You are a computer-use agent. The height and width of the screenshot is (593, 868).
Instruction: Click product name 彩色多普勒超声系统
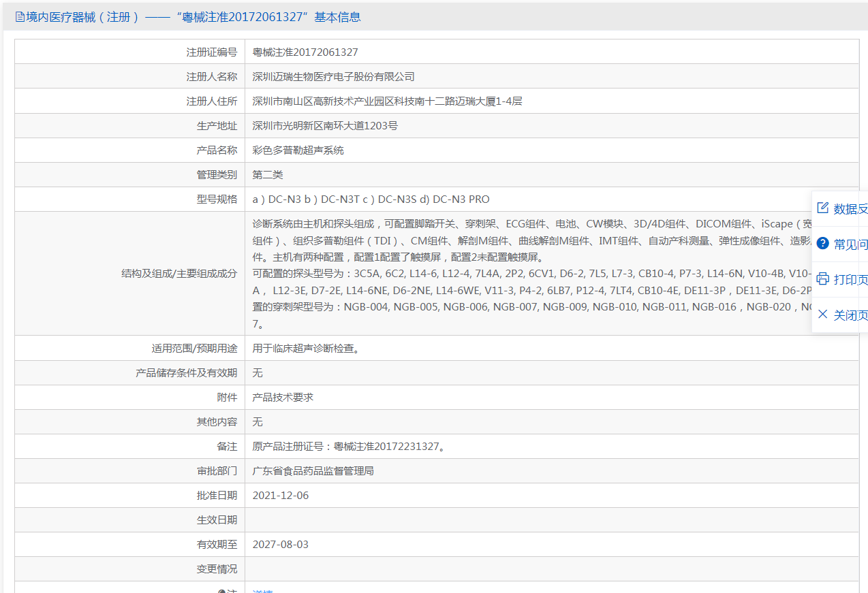point(298,150)
